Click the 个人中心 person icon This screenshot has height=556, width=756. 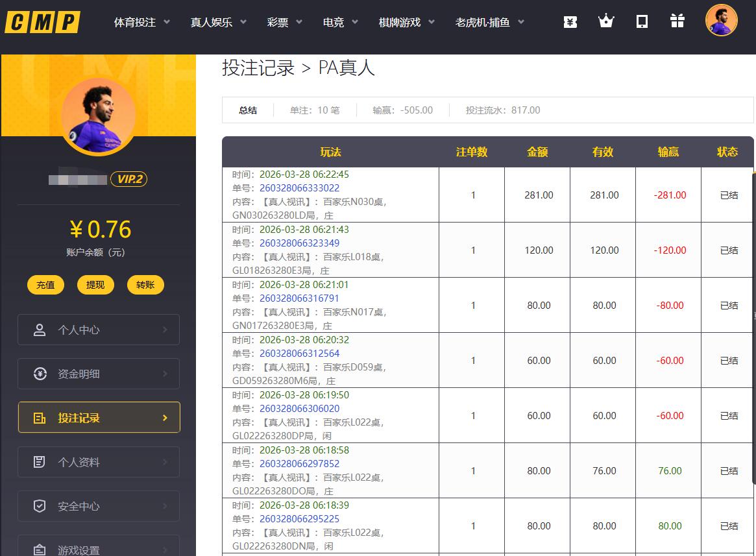40,330
